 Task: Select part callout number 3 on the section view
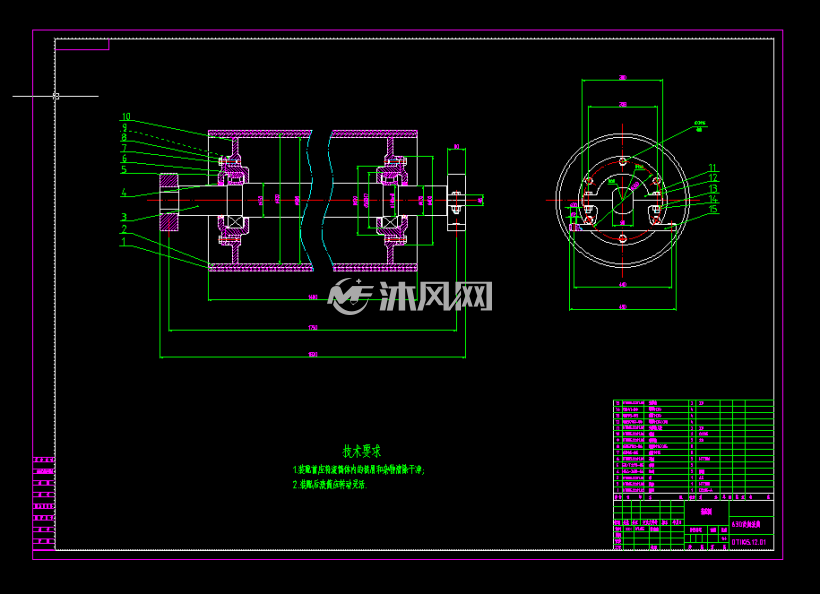point(124,216)
